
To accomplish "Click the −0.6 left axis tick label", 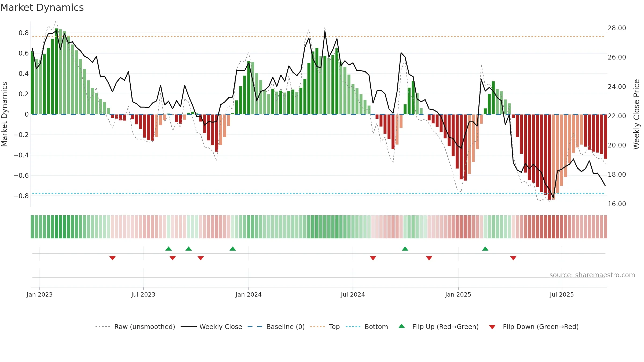I will click(21, 175).
